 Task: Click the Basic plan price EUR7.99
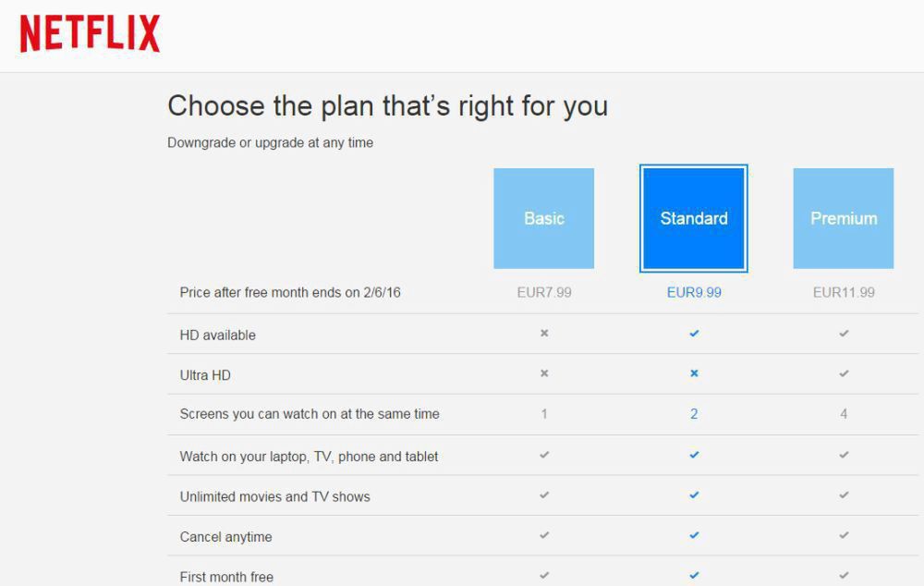coord(543,292)
